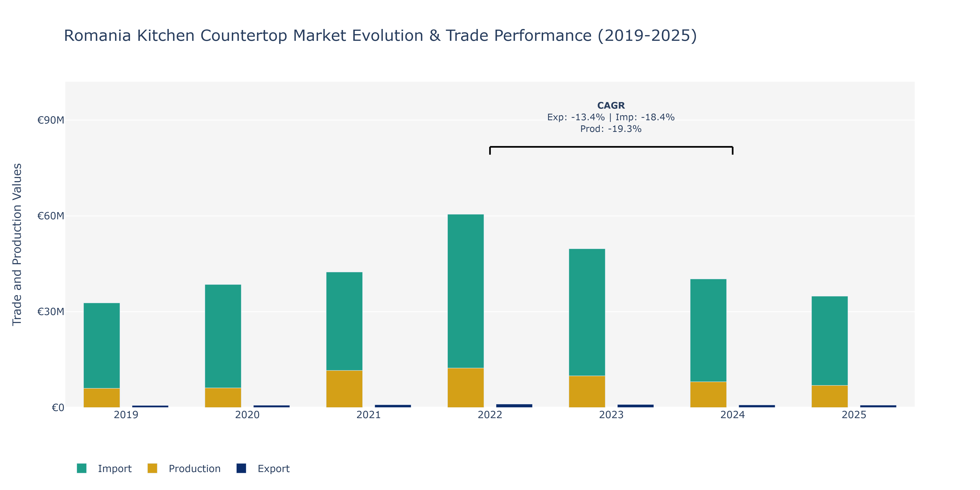Click the 2019 x-axis label

(126, 415)
